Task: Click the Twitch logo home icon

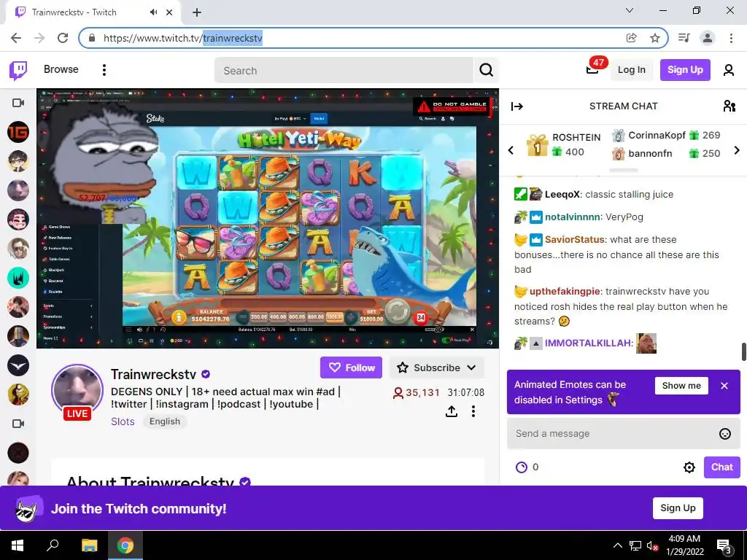Action: click(x=18, y=70)
